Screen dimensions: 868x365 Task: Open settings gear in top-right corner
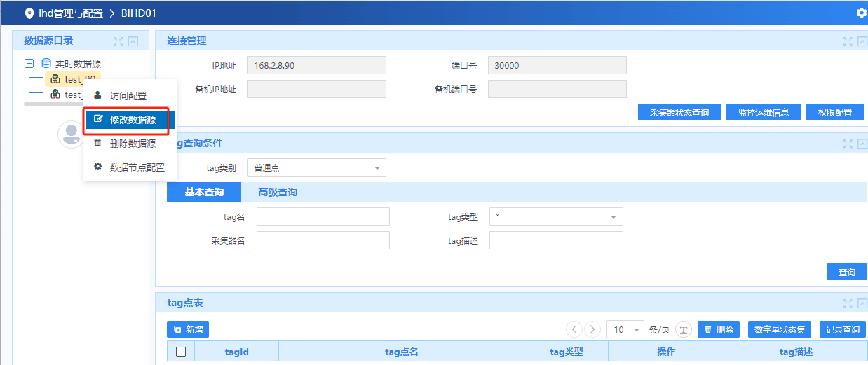coord(862,13)
